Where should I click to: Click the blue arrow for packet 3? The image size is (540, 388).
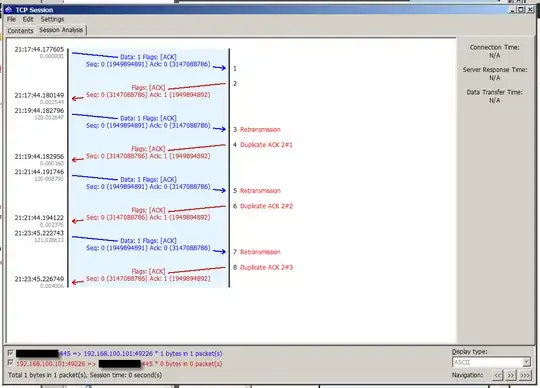(219, 129)
